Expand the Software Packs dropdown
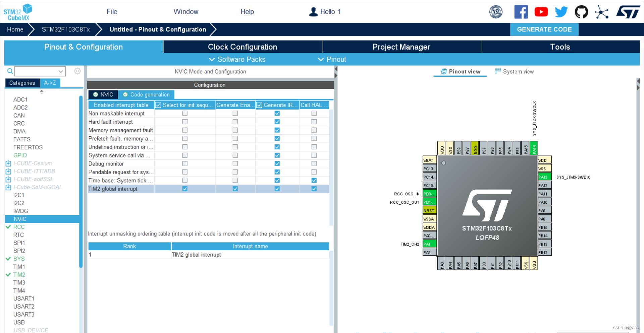 pyautogui.click(x=237, y=59)
